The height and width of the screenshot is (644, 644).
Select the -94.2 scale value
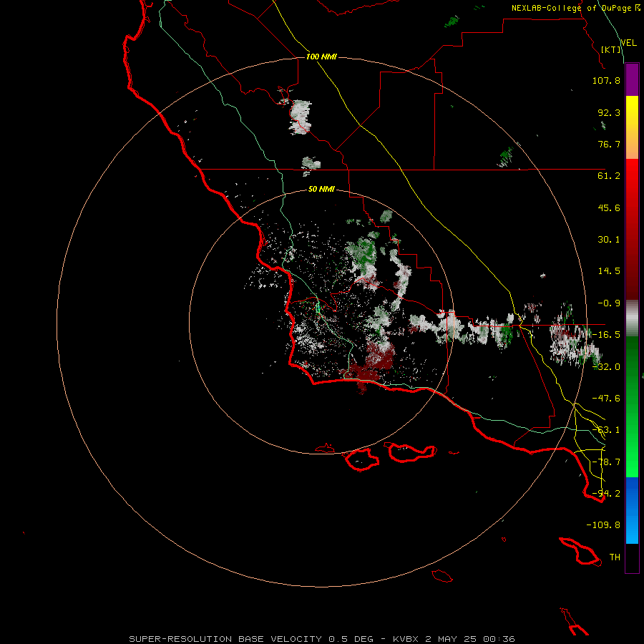[x=606, y=494]
